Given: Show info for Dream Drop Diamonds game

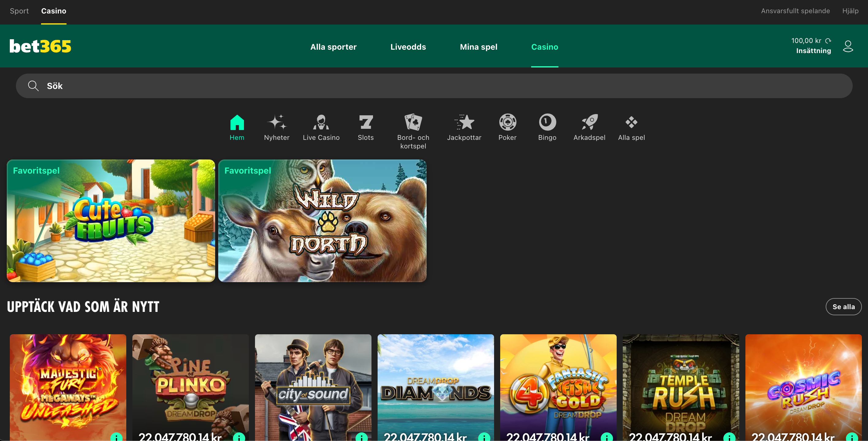Looking at the screenshot, I should point(485,437).
